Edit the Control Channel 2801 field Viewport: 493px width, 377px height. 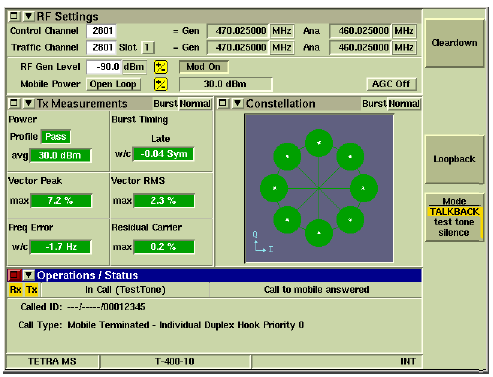click(102, 31)
